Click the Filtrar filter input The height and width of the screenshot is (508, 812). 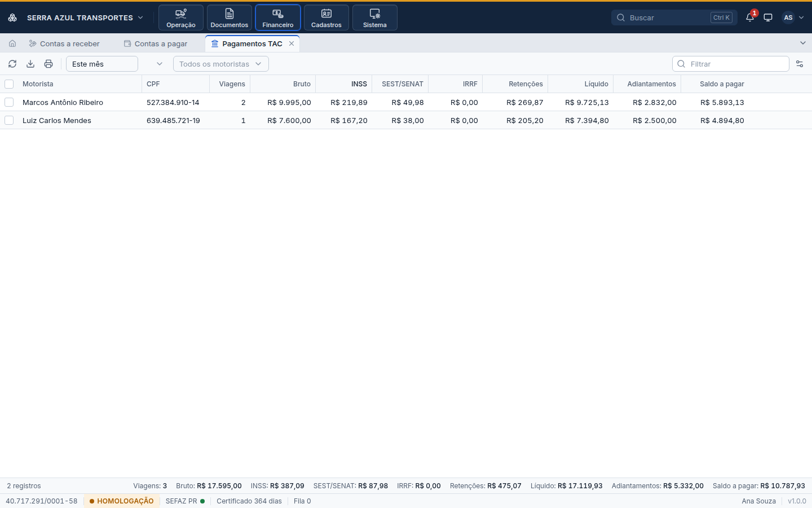point(731,64)
